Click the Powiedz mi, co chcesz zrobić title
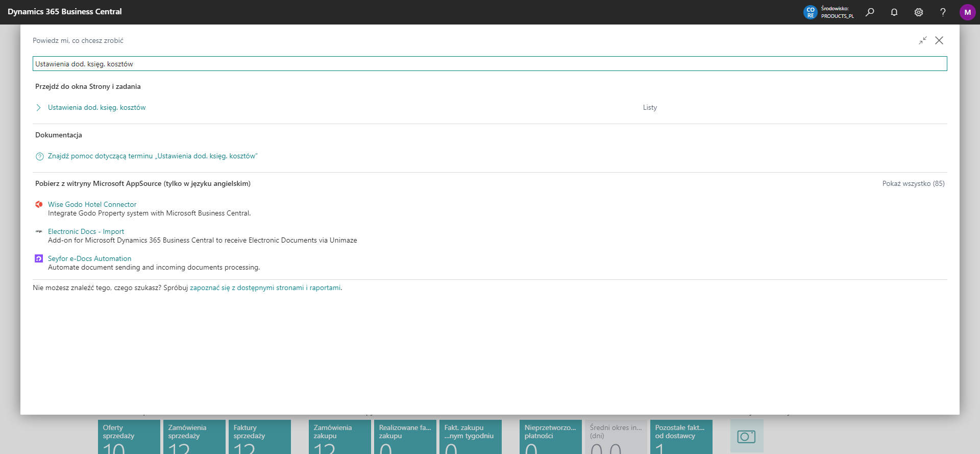 [x=78, y=41]
